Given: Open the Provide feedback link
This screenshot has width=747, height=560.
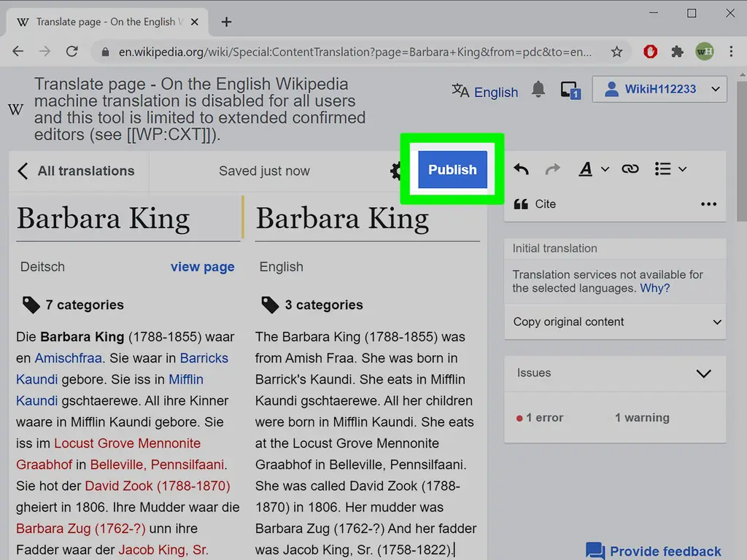Looking at the screenshot, I should click(653, 551).
